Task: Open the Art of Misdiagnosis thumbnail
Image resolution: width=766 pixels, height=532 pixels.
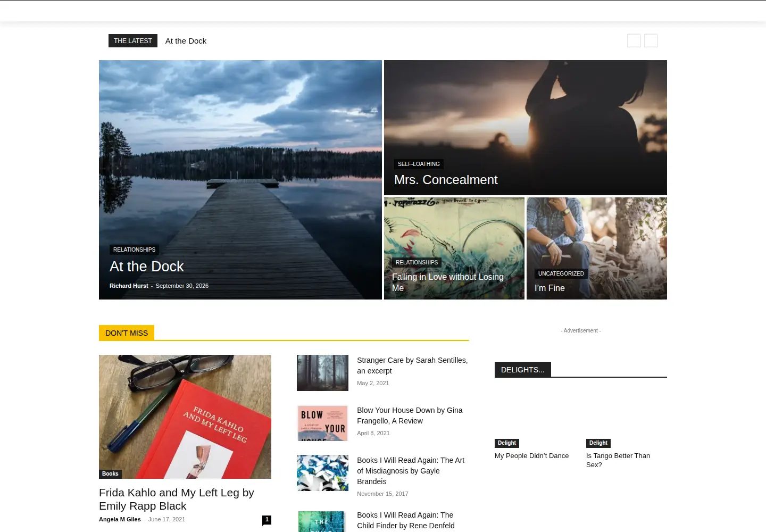Action: pyautogui.click(x=322, y=473)
